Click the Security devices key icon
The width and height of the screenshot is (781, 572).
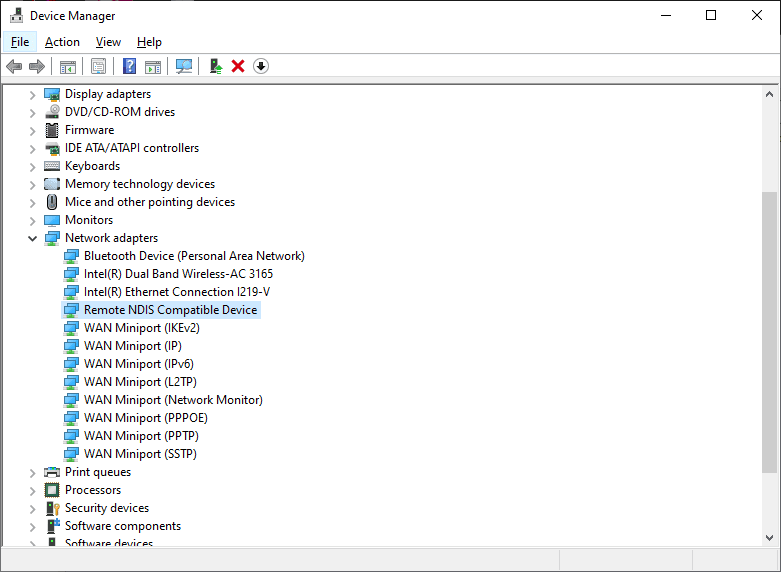point(52,508)
